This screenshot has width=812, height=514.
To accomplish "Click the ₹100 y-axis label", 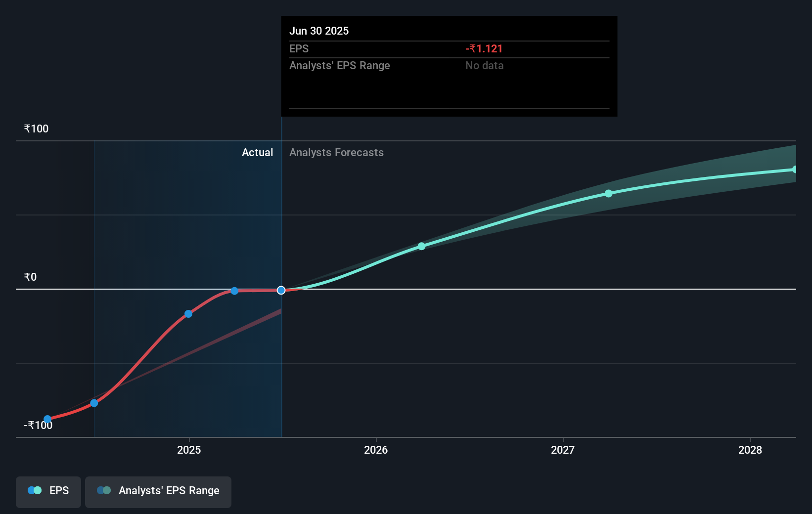I will 36,128.
